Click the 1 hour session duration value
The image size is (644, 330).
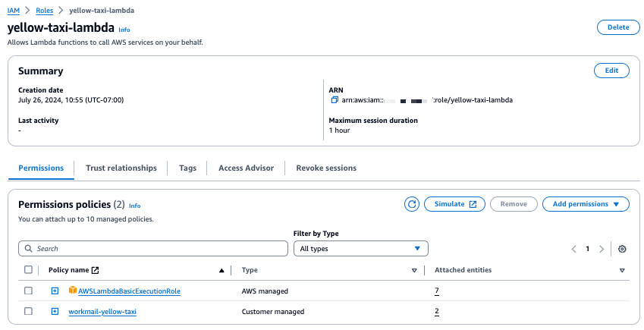coord(339,130)
